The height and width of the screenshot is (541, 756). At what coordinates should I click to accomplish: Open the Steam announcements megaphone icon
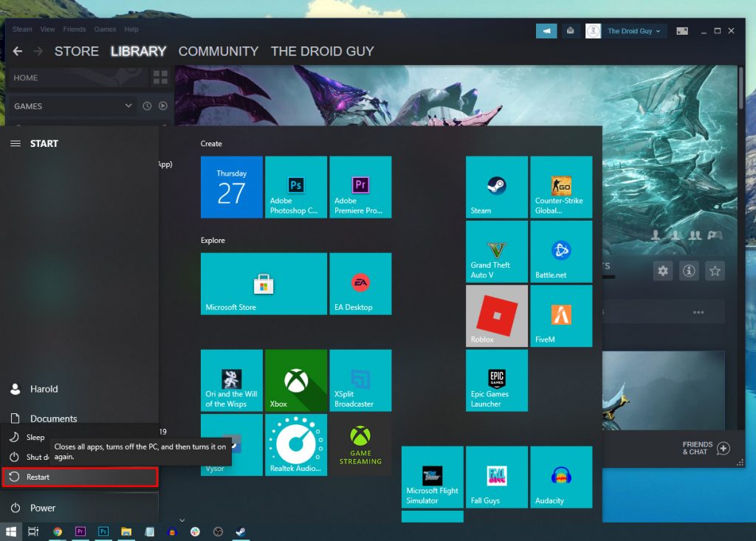546,31
